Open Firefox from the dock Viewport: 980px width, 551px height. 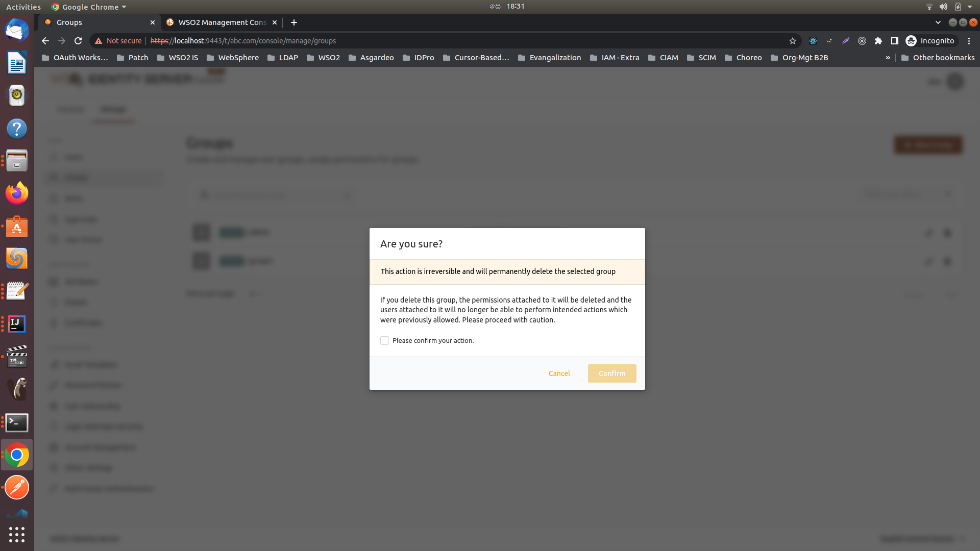click(17, 193)
